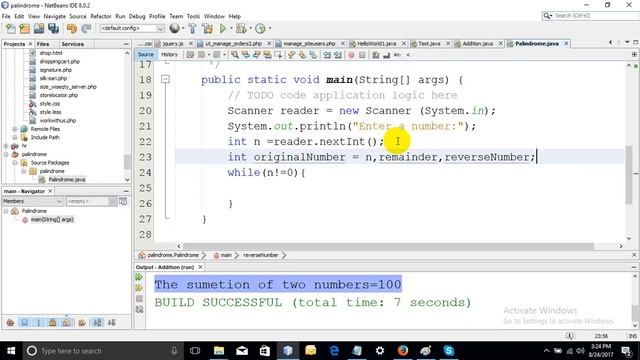
Task: Click the Quick Search magnifier icon
Action: (547, 16)
